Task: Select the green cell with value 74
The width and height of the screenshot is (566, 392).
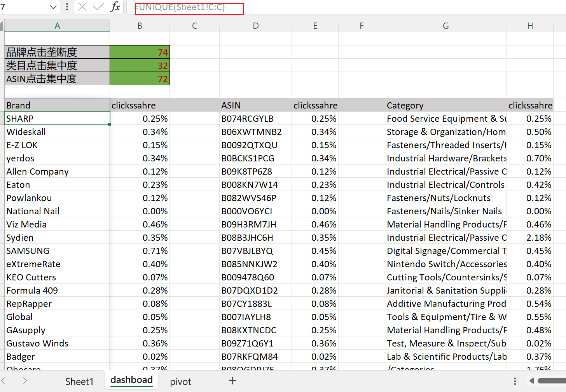Action: pyautogui.click(x=140, y=52)
